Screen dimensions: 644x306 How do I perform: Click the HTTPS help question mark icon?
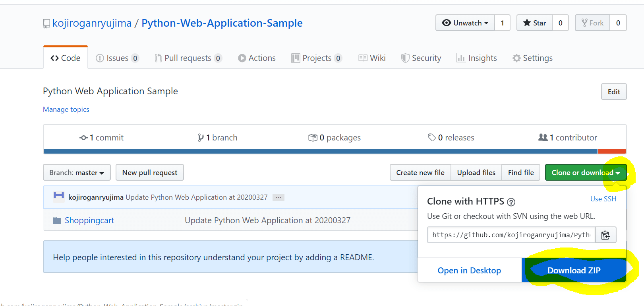[511, 202]
